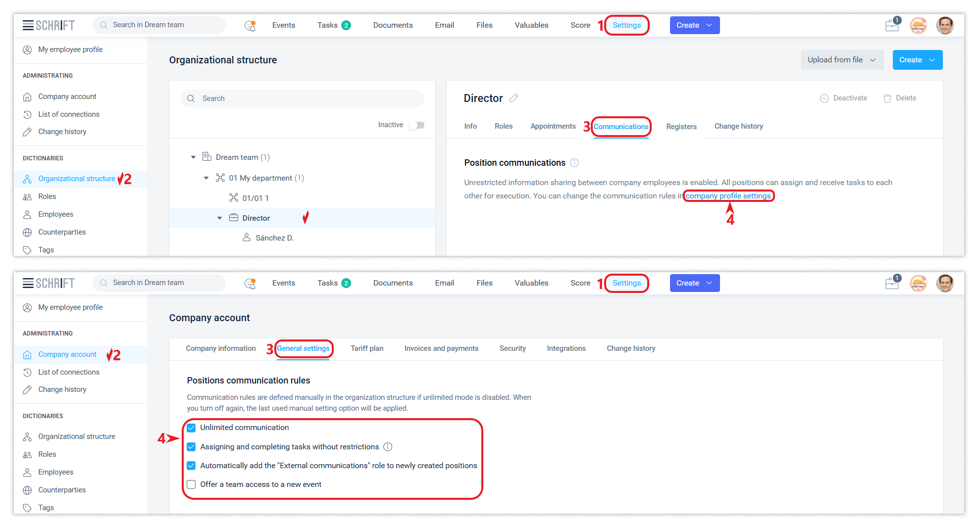Image resolution: width=980 pixels, height=529 pixels.
Task: Click the trash Delete icon for Director
Action: 887,98
